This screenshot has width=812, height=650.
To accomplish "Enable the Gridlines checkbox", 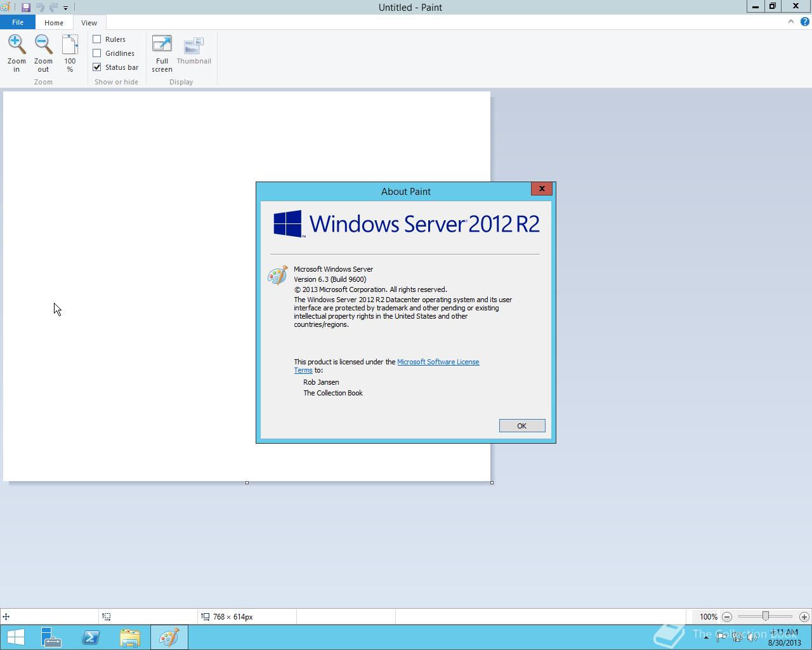I will 97,53.
